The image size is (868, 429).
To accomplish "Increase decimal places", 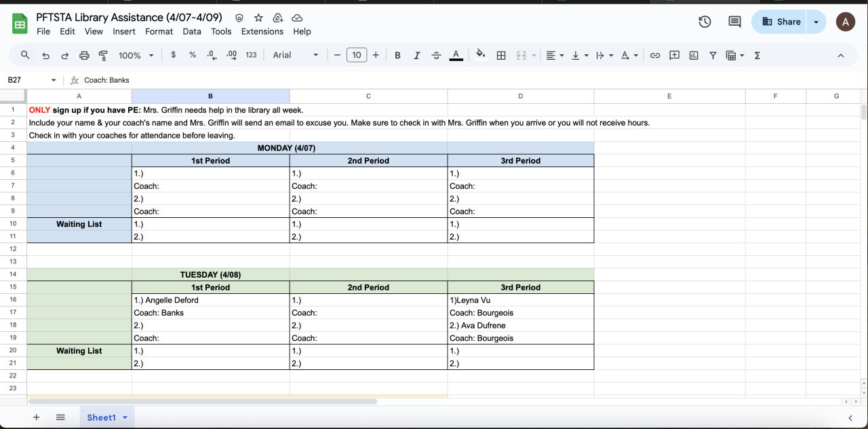I will click(x=231, y=55).
